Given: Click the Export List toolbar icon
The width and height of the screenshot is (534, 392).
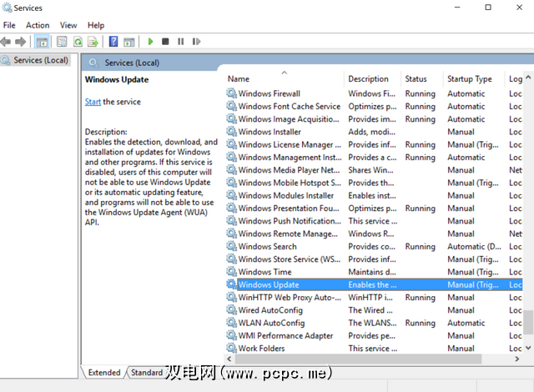Looking at the screenshot, I should point(93,42).
